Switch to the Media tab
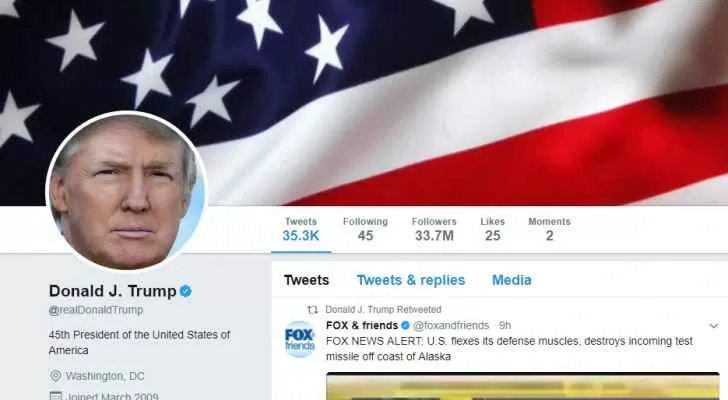 [x=512, y=280]
